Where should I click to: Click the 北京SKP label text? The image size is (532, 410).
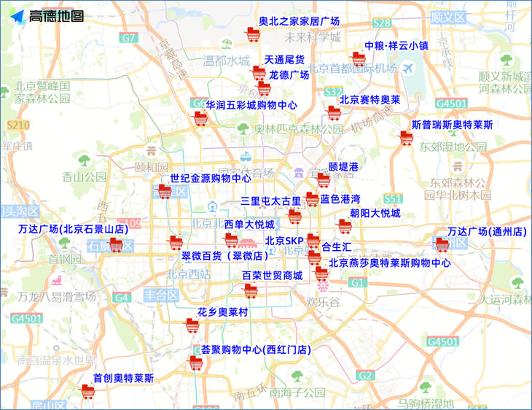point(283,240)
